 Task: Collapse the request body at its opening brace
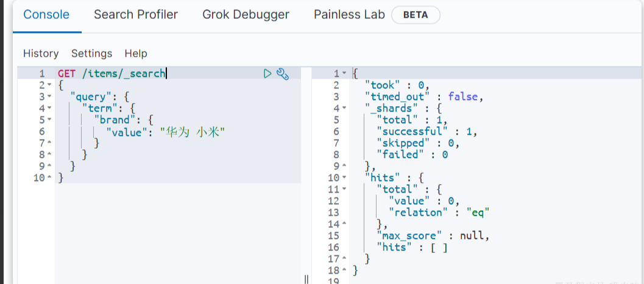tap(49, 85)
